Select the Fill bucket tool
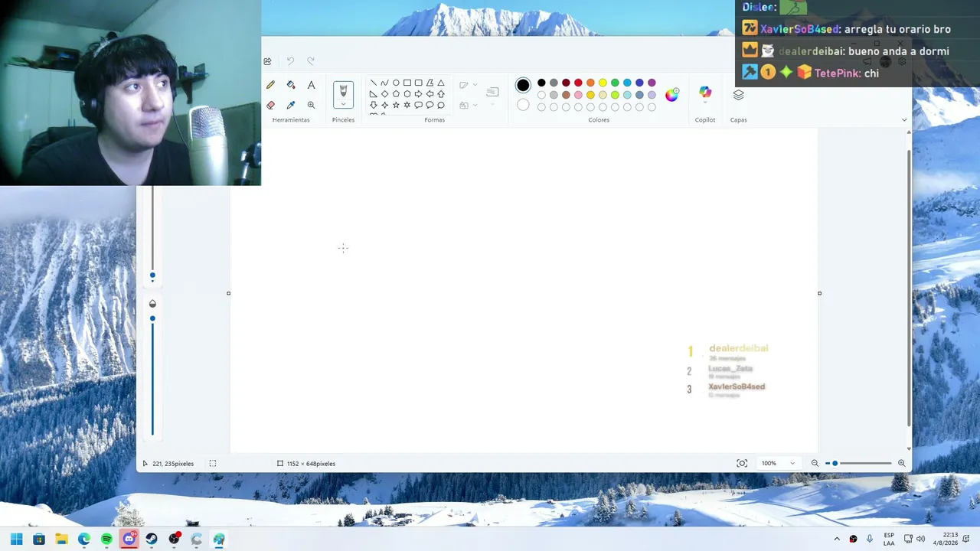The width and height of the screenshot is (980, 551). [x=291, y=85]
